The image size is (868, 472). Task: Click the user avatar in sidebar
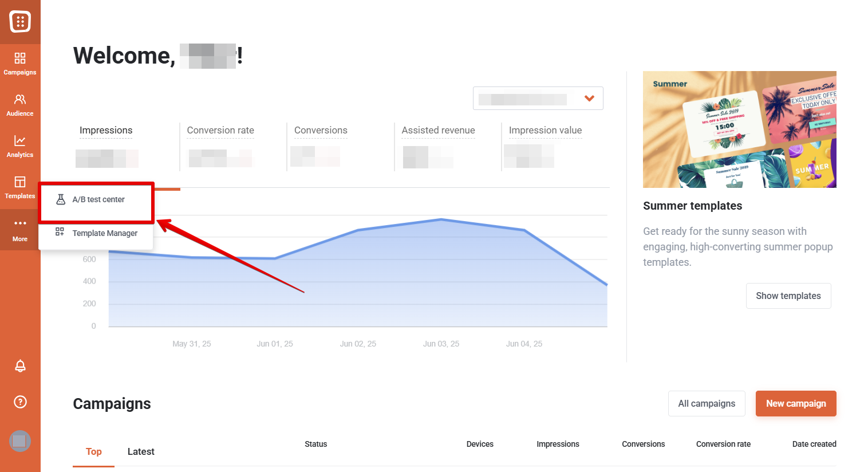[x=20, y=441]
